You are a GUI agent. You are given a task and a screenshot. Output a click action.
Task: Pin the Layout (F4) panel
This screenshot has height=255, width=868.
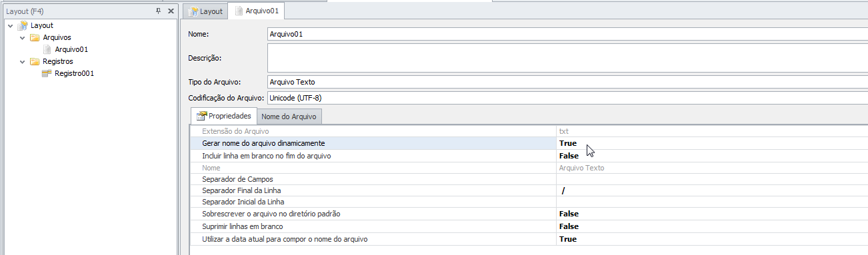click(158, 11)
